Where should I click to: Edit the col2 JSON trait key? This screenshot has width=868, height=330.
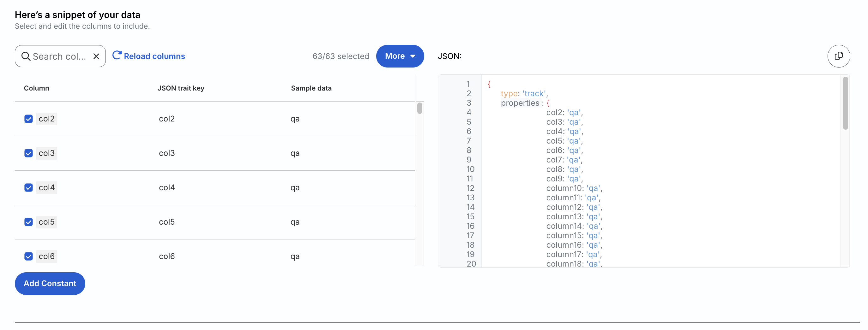(167, 119)
